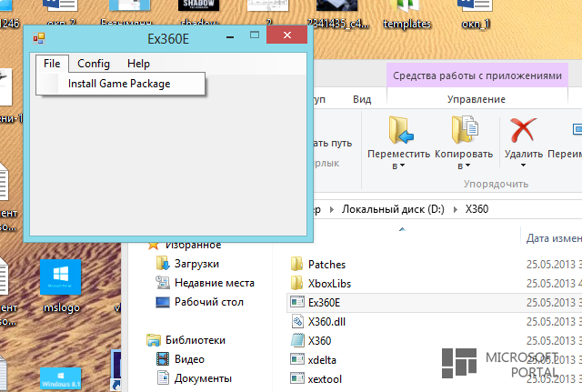Open the File menu in Ex360E
The width and height of the screenshot is (582, 392).
[x=52, y=64]
